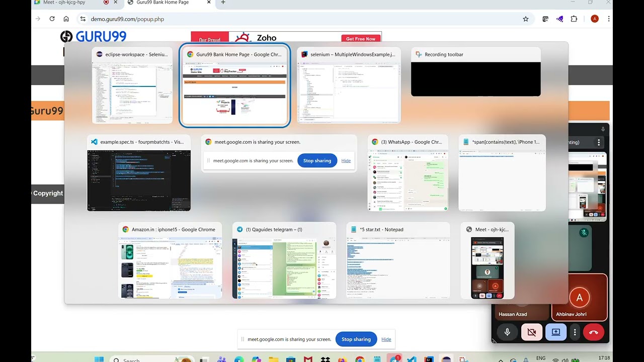Click ENG language indicator in system tray

point(541,358)
